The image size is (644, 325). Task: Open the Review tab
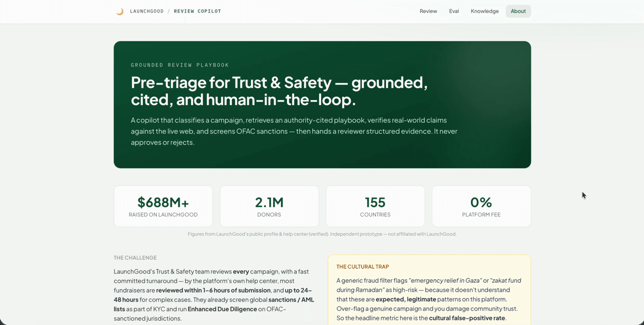(x=428, y=11)
